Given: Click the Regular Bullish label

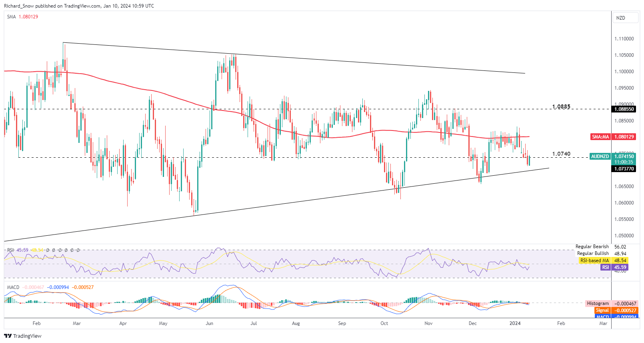Looking at the screenshot, I should [593, 253].
